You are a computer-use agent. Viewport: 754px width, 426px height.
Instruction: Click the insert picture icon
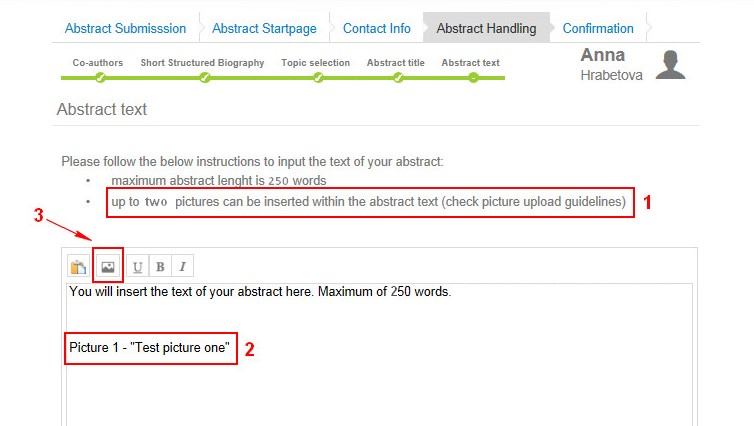coord(108,267)
